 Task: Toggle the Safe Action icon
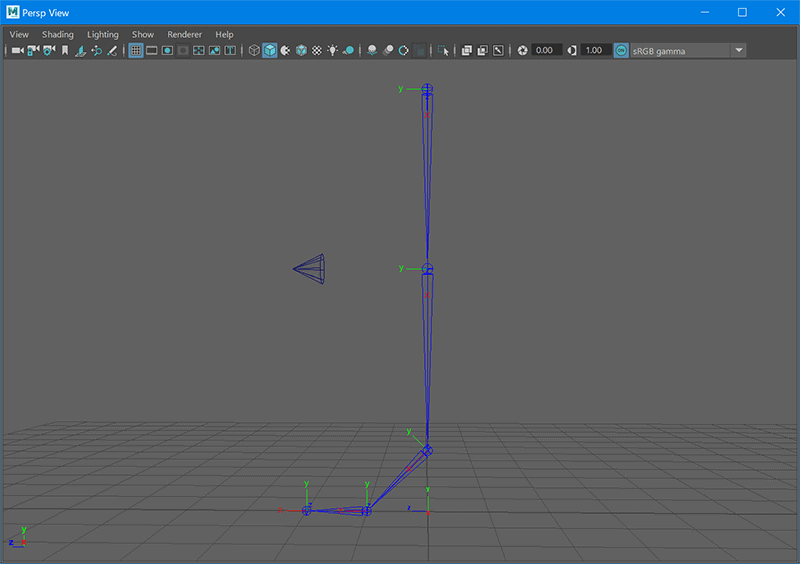pyautogui.click(x=215, y=51)
